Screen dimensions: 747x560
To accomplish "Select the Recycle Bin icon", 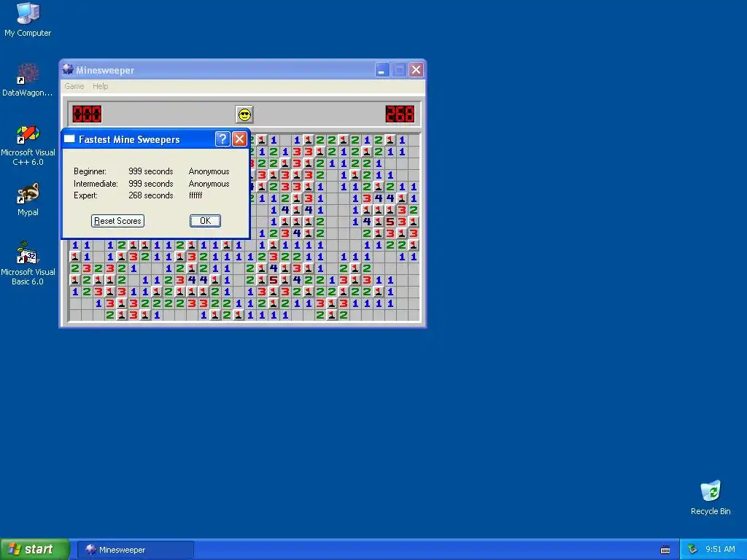I will pyautogui.click(x=711, y=497).
